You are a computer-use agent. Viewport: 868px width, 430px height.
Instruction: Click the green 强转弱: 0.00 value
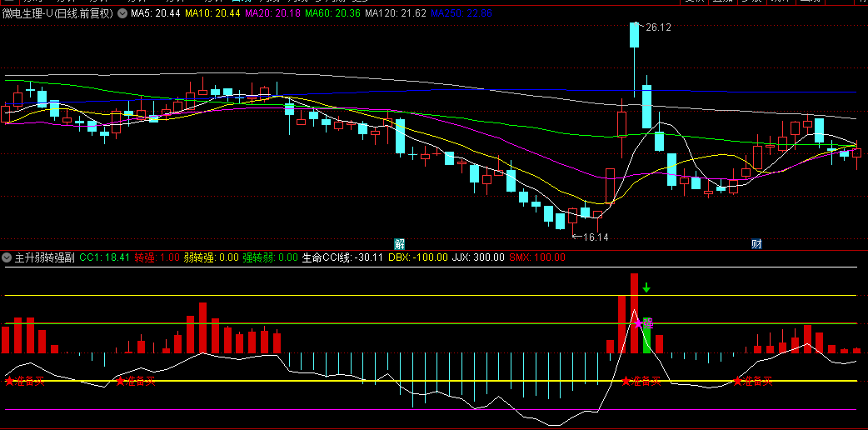tap(271, 257)
